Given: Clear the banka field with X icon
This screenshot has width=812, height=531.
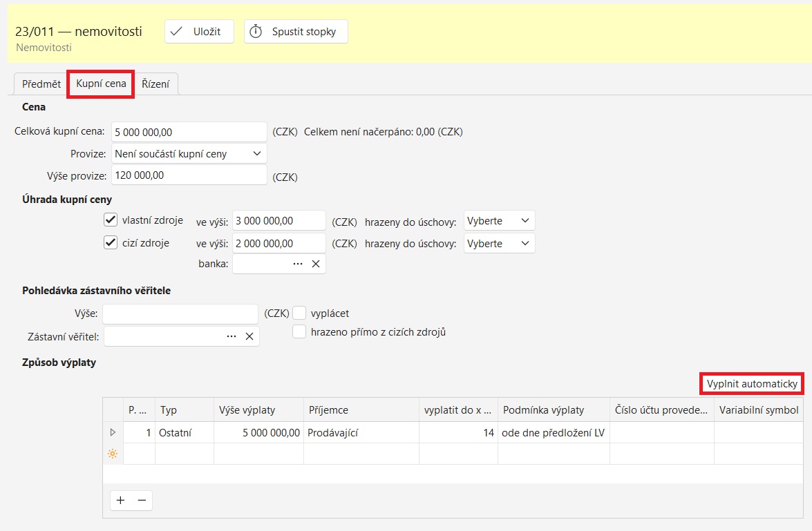Looking at the screenshot, I should click(x=315, y=264).
